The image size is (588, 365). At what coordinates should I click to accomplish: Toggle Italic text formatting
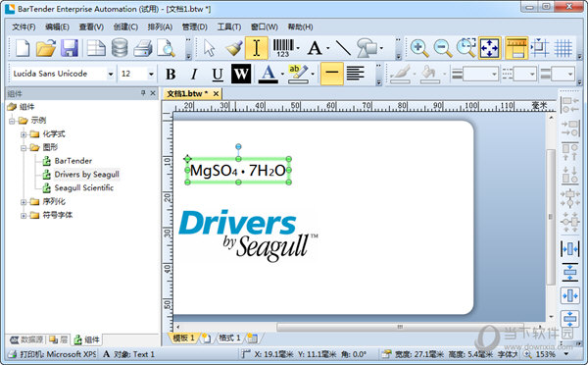point(194,74)
